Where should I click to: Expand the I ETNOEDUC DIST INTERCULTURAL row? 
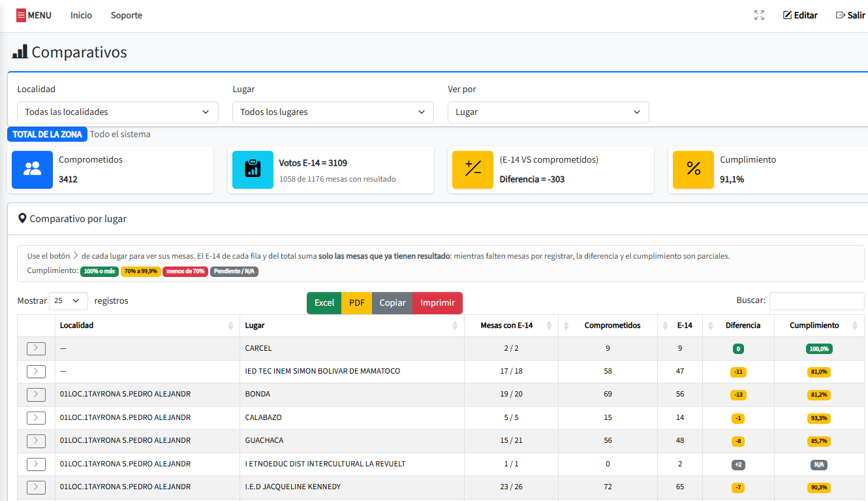36,464
